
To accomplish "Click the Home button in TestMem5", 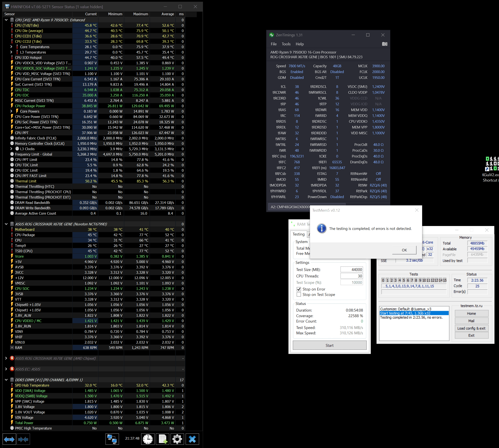I will [471, 313].
